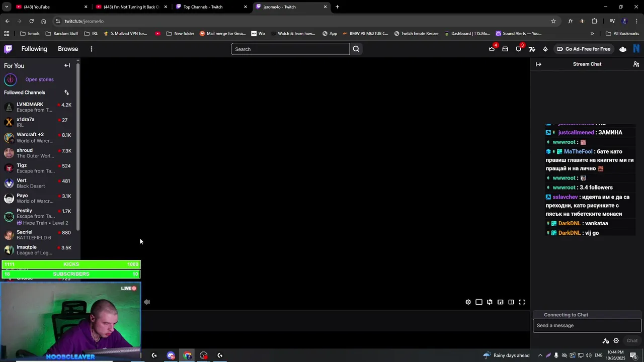This screenshot has width=644, height=362.
Task: Open a new browser tab
Action: pos(337,7)
